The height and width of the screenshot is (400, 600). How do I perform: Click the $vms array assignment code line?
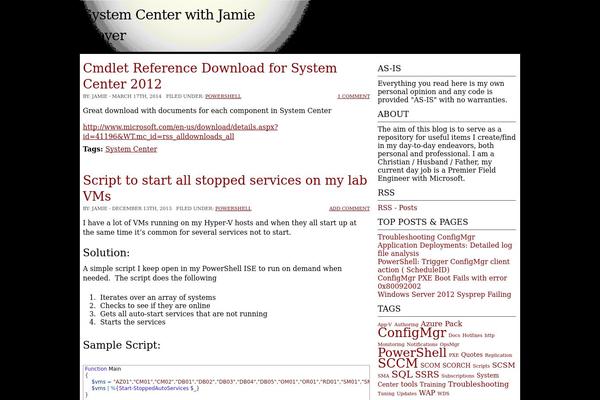230,382
